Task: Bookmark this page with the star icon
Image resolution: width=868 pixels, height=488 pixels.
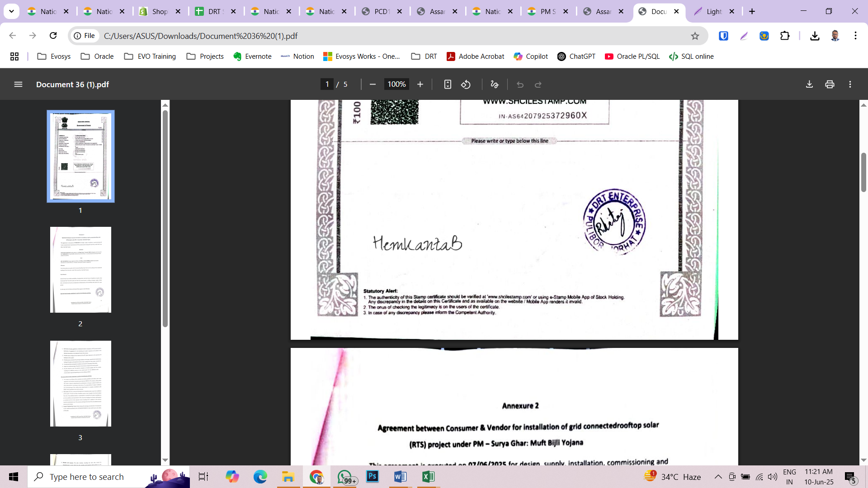Action: (695, 36)
